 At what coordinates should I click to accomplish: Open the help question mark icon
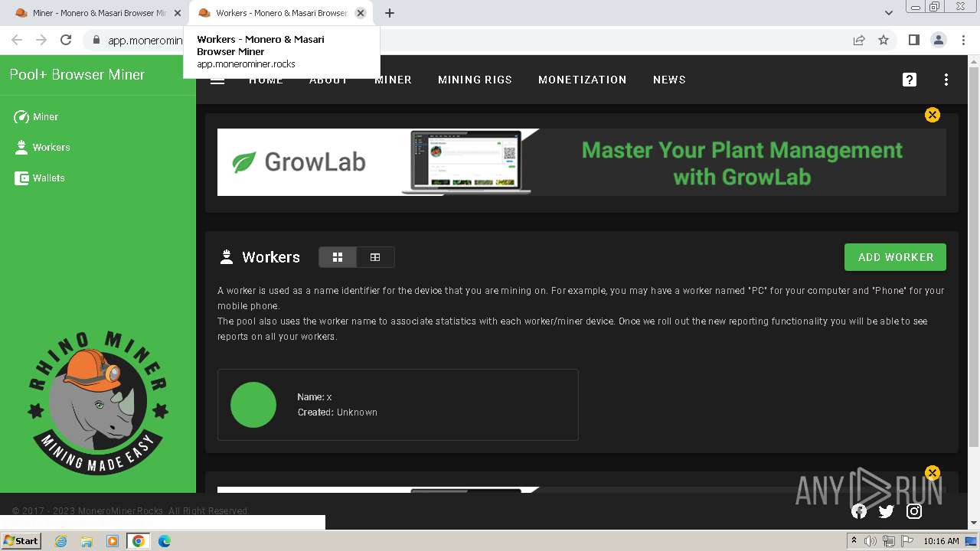910,80
